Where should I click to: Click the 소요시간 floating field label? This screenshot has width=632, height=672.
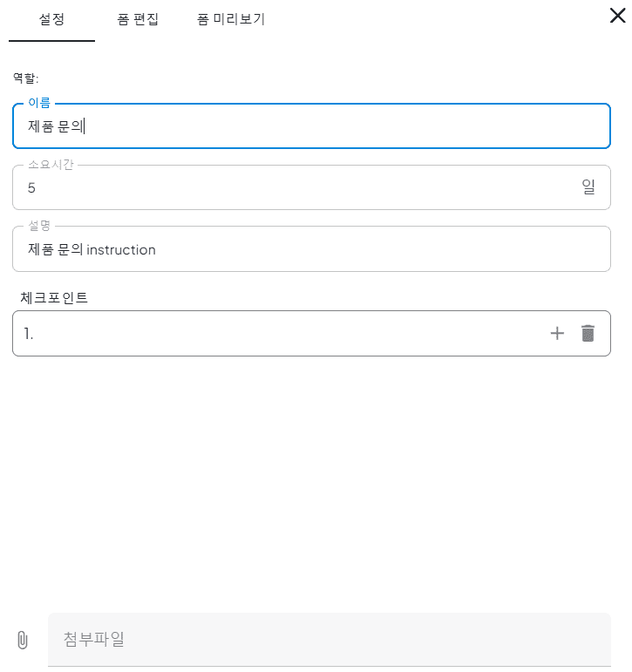point(51,165)
